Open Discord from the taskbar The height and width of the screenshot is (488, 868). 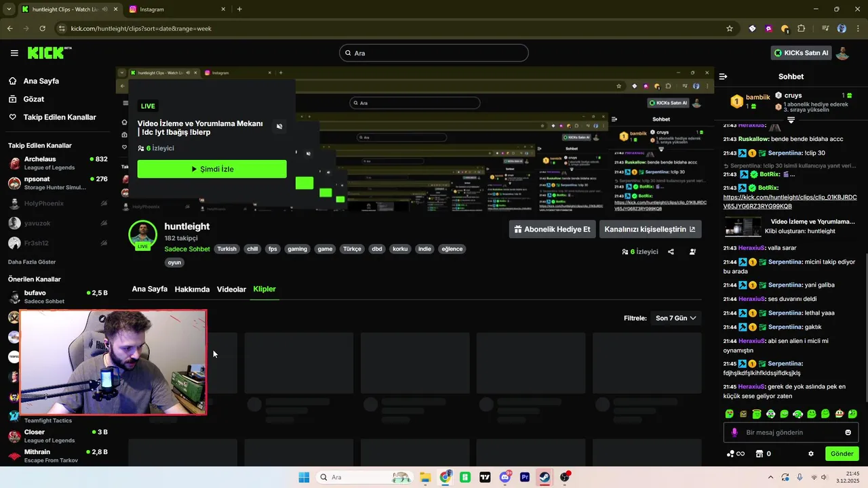[x=505, y=477]
